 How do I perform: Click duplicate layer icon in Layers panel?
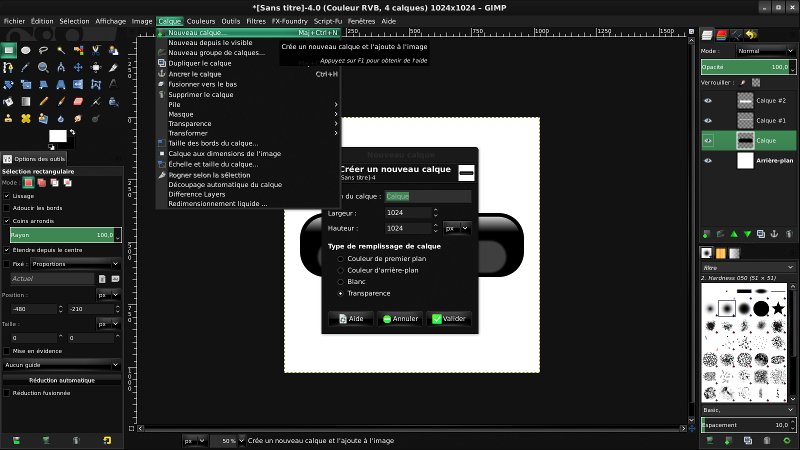point(761,234)
